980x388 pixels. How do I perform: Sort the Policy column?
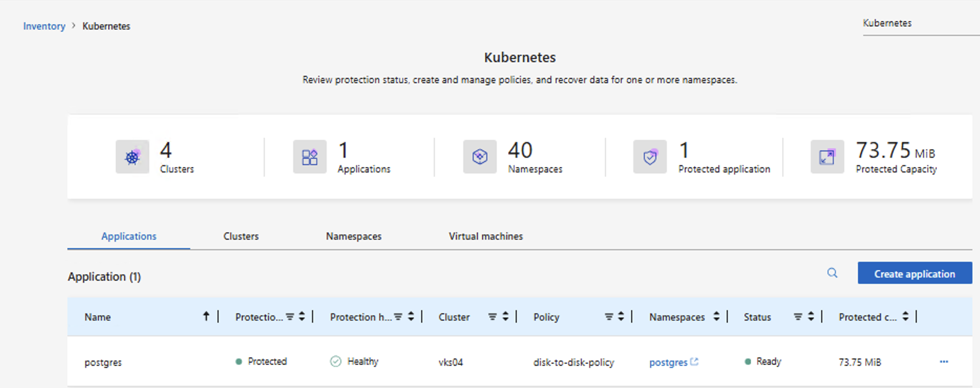pos(621,316)
